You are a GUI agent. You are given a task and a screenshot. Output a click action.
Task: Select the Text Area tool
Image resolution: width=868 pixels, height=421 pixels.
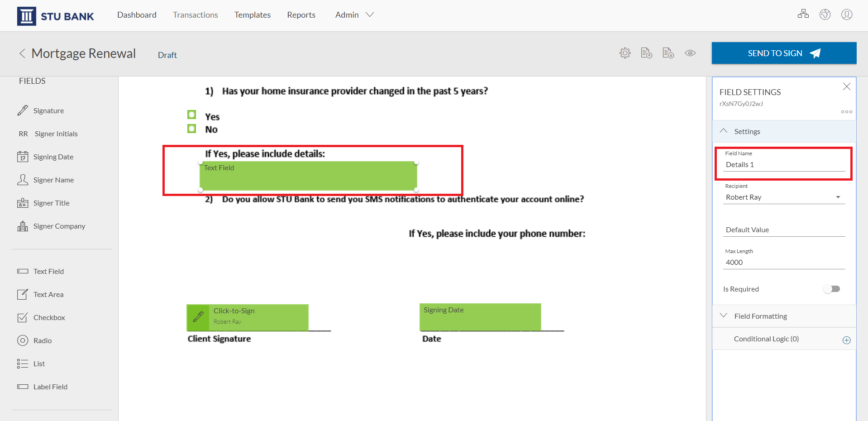[x=40, y=294]
